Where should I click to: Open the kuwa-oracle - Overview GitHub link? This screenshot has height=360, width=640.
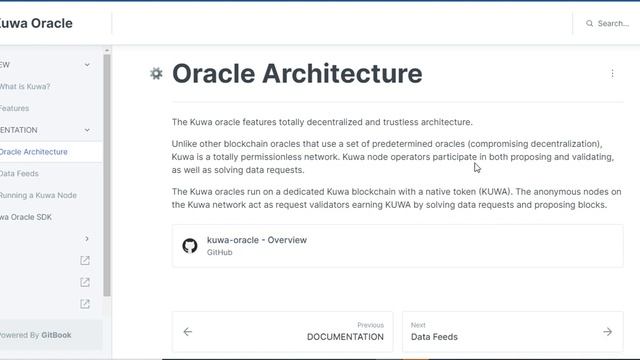coord(398,246)
